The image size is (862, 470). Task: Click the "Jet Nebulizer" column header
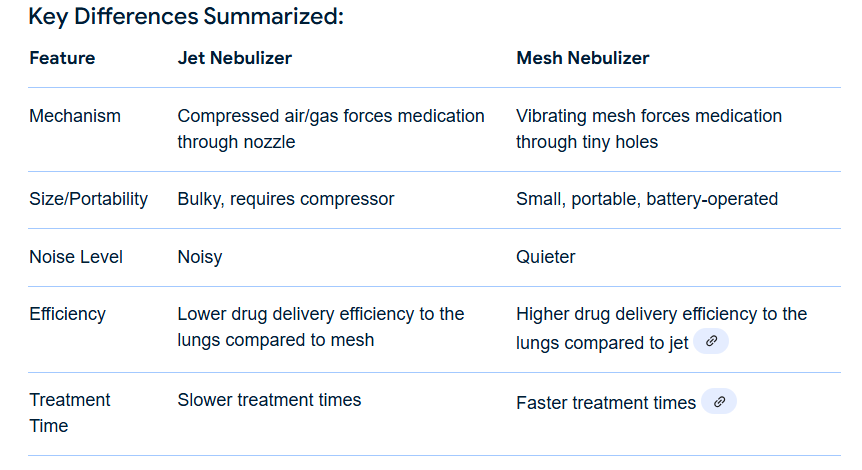(235, 58)
